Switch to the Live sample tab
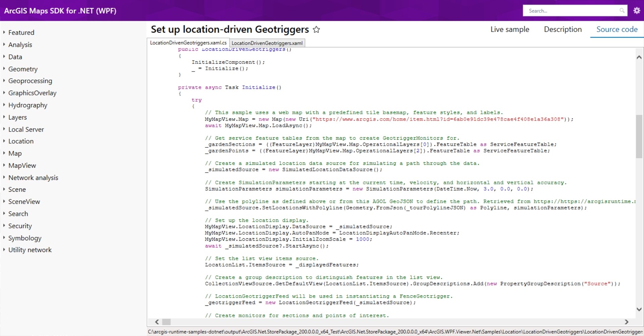Screen dimensions: 644x336 tap(510, 30)
